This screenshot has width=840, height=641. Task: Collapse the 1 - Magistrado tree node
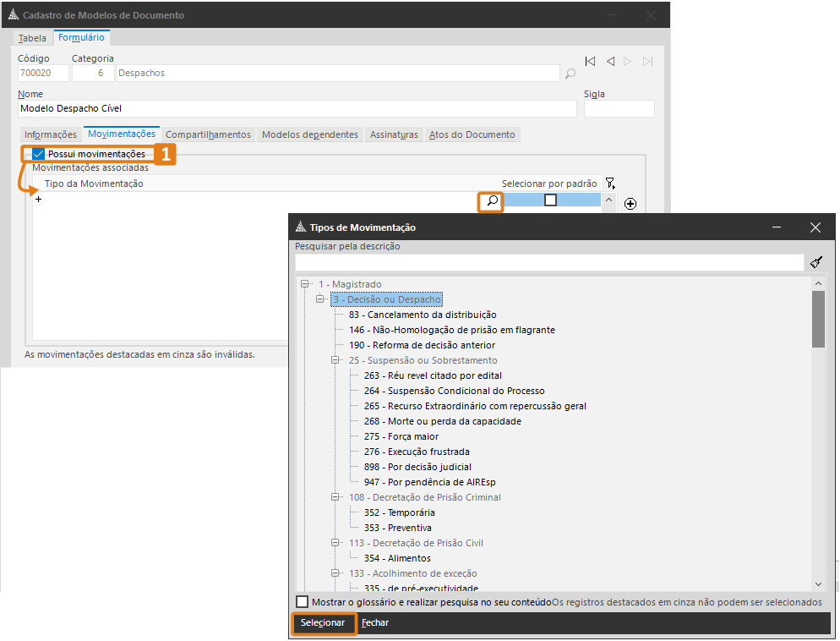(305, 284)
